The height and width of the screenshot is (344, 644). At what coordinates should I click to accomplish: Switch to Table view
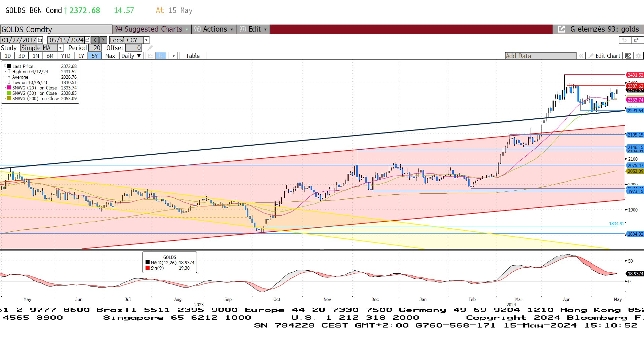pyautogui.click(x=193, y=56)
